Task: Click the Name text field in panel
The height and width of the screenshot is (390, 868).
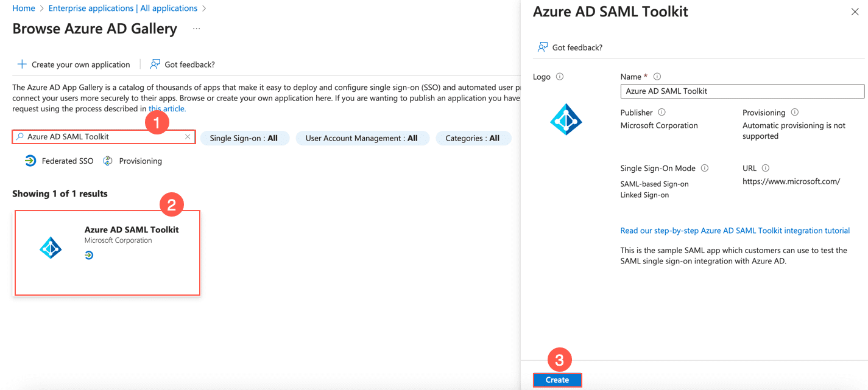Action: coord(742,91)
